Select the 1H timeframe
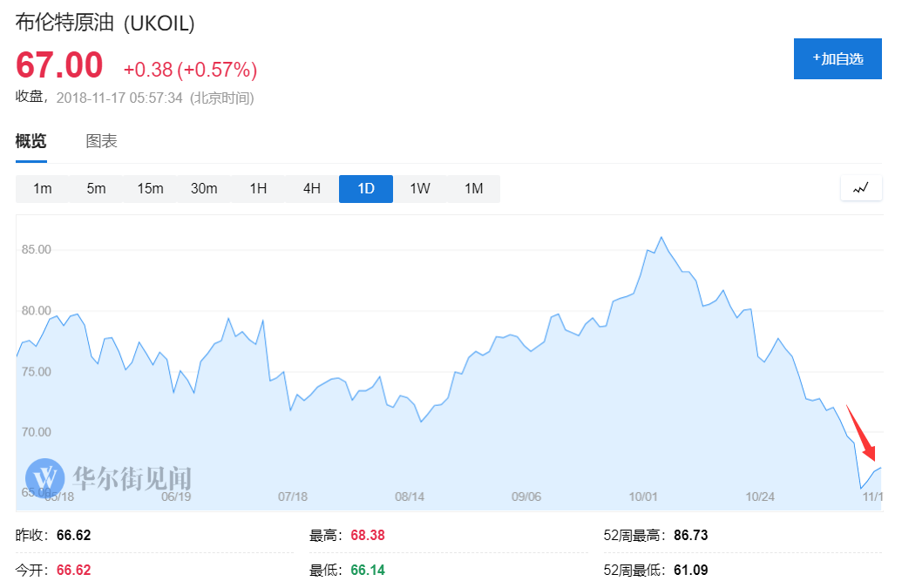 [x=258, y=189]
